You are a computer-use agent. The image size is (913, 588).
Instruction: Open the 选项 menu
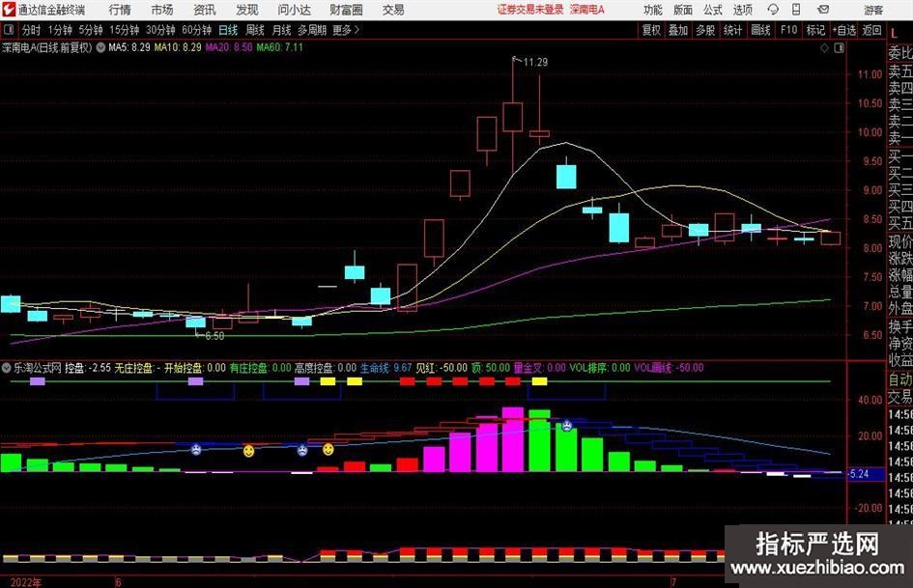(x=742, y=10)
